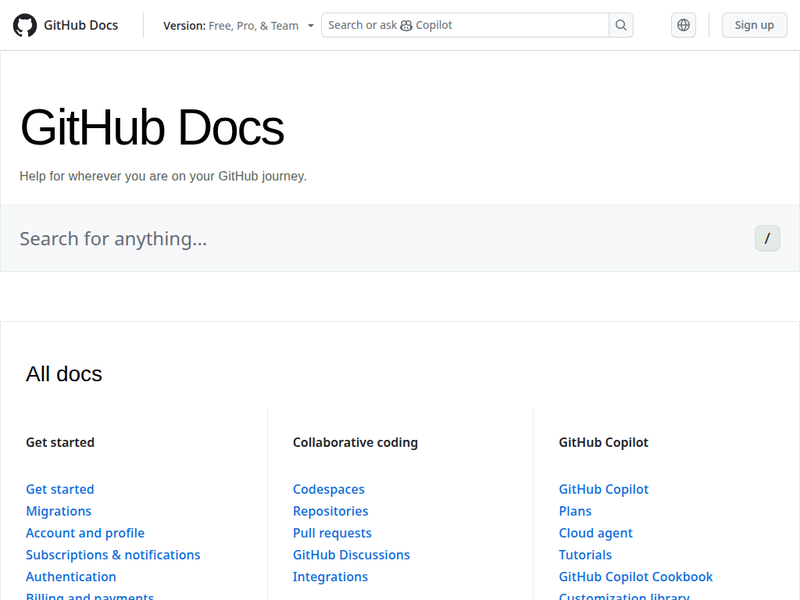Go to GitHub Docs home link in header
Viewport: 800px width, 600px height.
(66, 25)
